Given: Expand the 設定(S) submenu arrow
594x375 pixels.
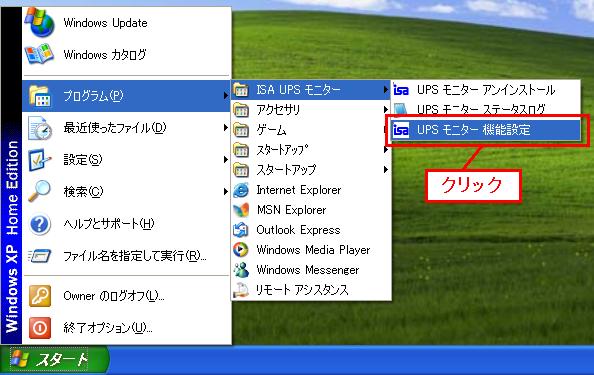Looking at the screenshot, I should [x=225, y=159].
